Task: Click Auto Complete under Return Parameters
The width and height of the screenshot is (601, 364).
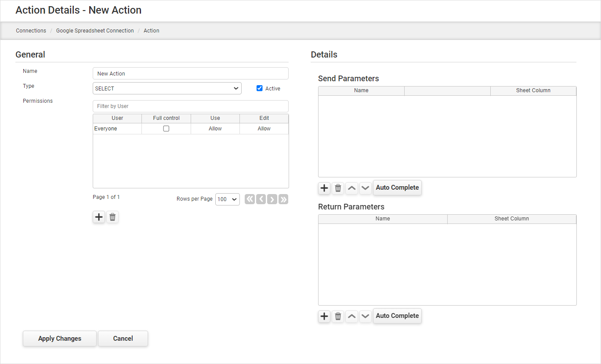Action: pyautogui.click(x=398, y=316)
